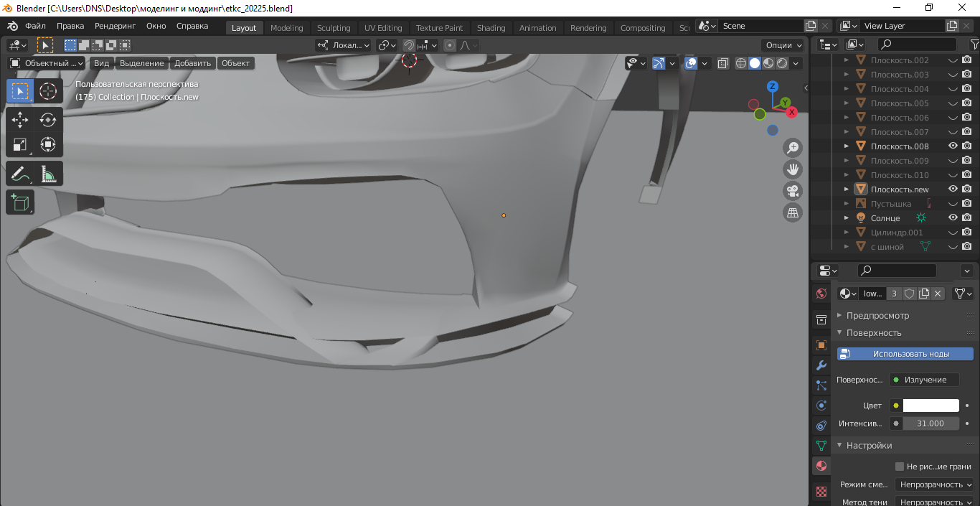
Task: Choose the Measure ruler tool
Action: pos(48,174)
